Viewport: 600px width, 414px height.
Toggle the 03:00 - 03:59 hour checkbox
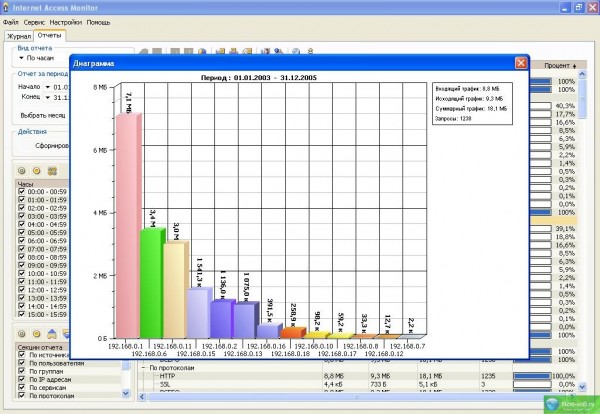click(21, 216)
